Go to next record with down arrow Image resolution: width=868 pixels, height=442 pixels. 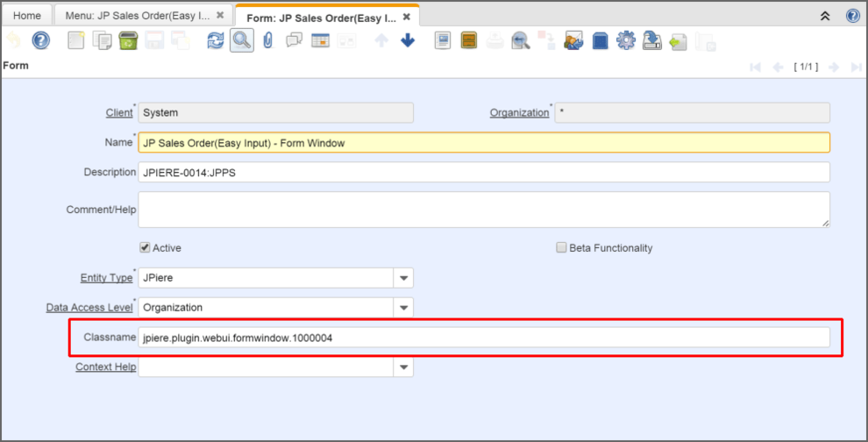tap(408, 40)
